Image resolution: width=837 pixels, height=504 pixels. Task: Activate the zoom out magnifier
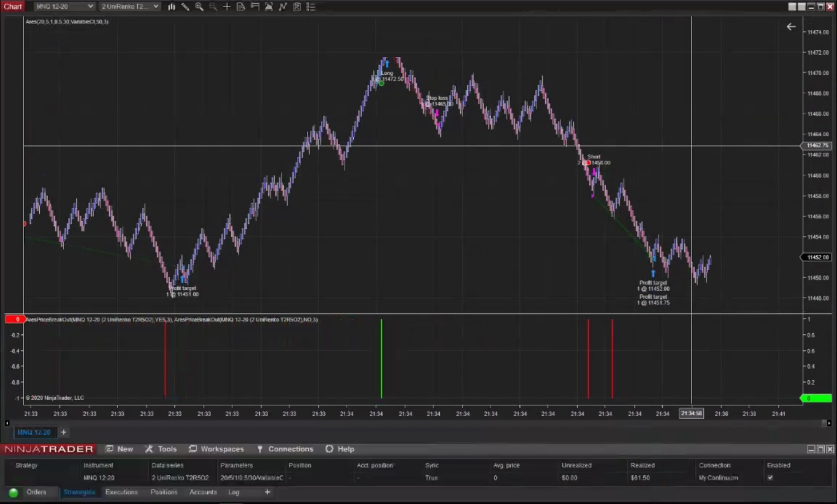[213, 6]
